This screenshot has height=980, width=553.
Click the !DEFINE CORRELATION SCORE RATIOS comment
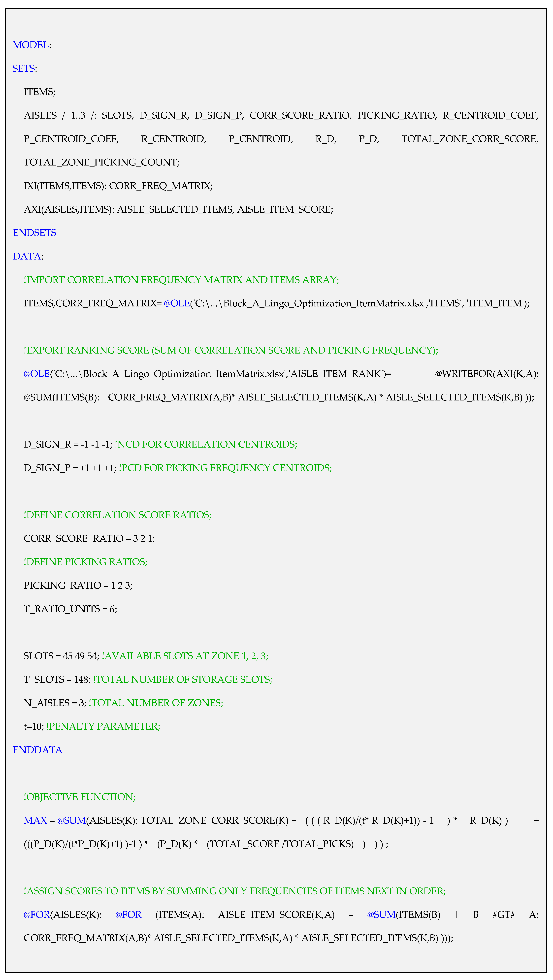[x=118, y=515]
